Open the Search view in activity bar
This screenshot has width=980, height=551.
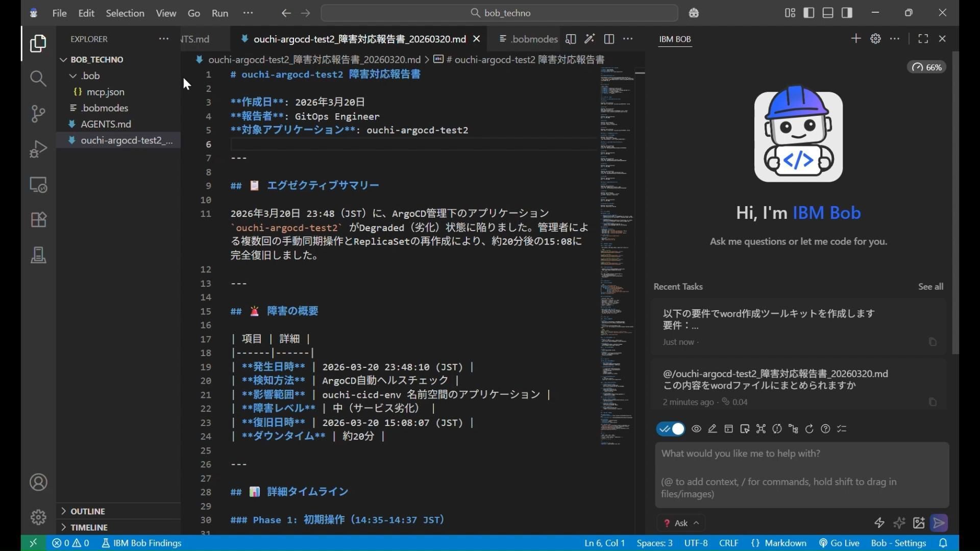coord(38,78)
